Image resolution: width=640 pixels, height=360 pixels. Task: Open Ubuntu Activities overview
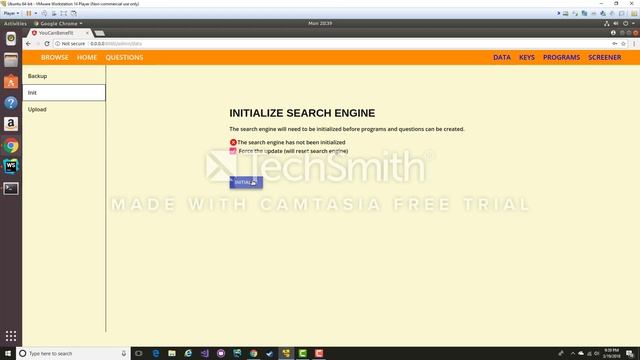(x=15, y=24)
